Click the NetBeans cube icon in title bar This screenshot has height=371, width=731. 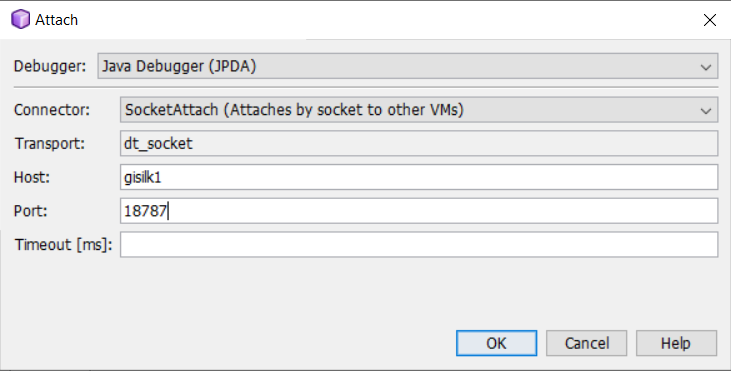point(21,20)
